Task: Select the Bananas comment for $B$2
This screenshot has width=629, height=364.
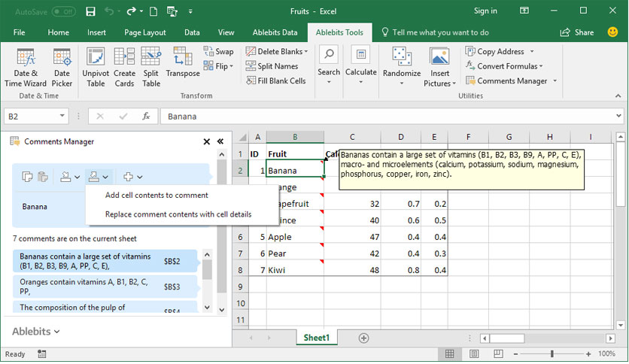Action: click(x=105, y=261)
